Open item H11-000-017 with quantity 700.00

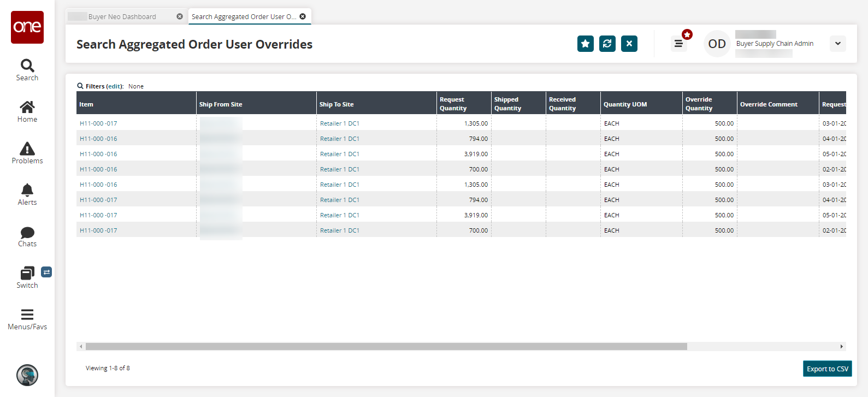[98, 230]
